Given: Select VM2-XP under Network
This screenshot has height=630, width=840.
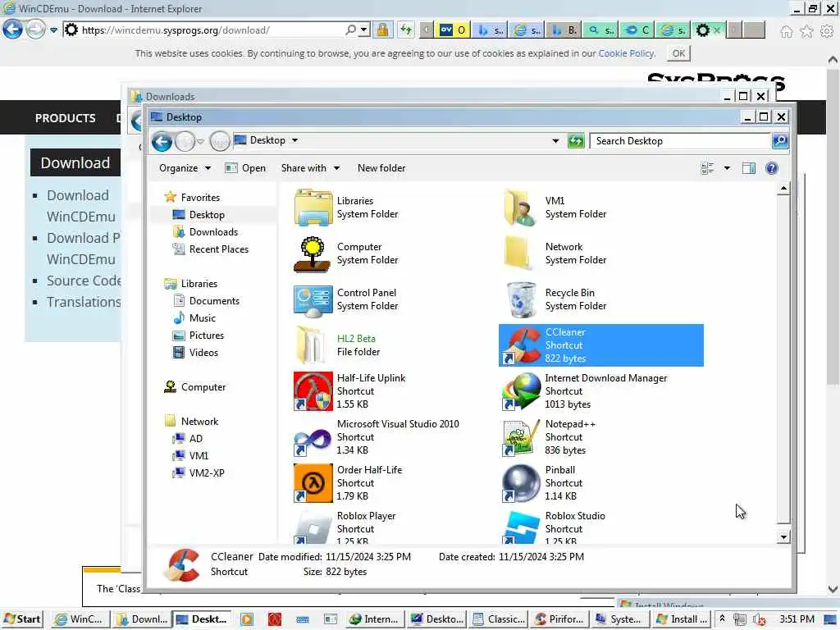Looking at the screenshot, I should click(206, 473).
